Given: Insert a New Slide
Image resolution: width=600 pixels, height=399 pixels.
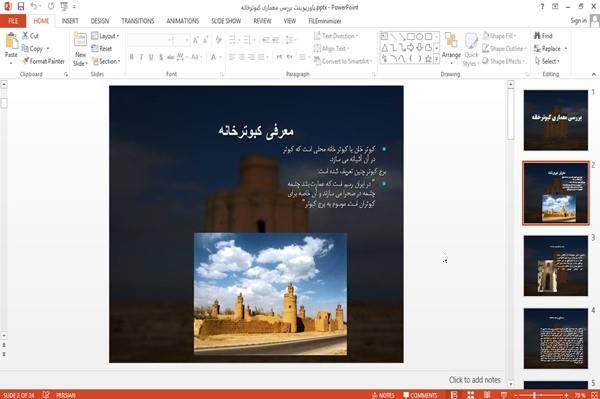Looking at the screenshot, I should 80,50.
